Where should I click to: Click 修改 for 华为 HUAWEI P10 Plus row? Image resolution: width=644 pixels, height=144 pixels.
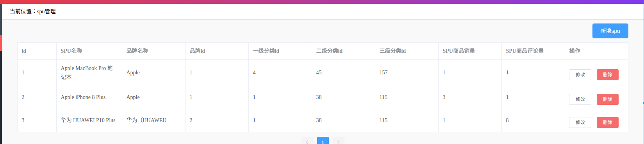pyautogui.click(x=580, y=122)
